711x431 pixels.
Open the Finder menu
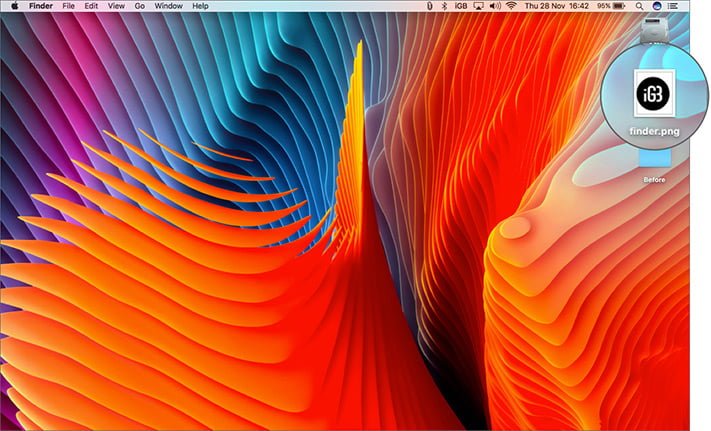(41, 6)
